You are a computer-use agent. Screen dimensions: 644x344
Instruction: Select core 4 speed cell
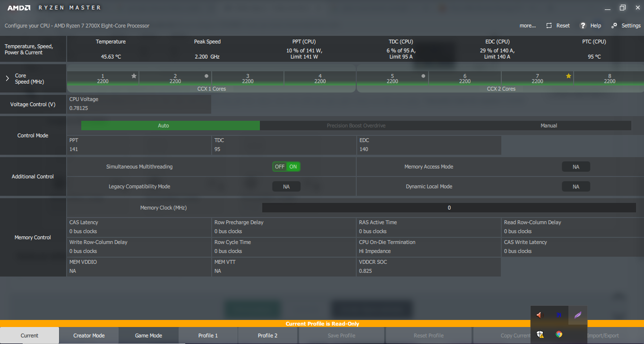[320, 78]
